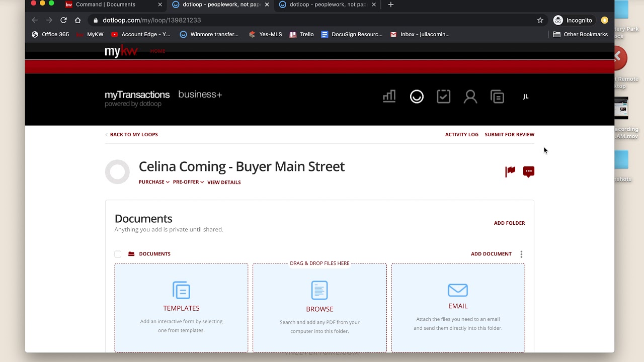Tick the Documents folder checkbox
The image size is (644, 362).
coord(118,254)
